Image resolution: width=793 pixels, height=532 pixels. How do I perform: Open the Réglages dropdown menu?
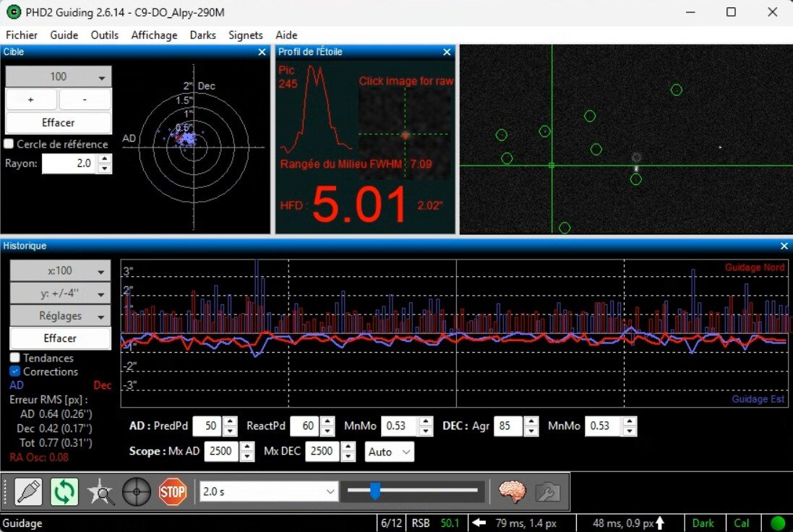(60, 316)
